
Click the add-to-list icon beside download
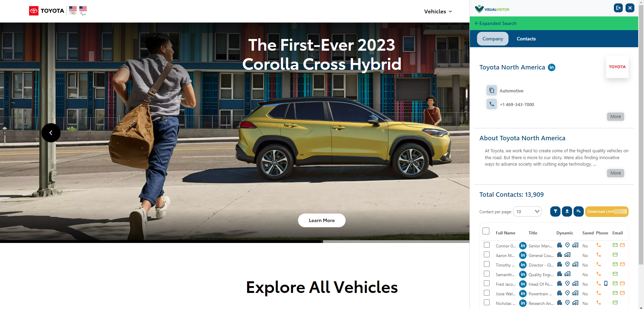(x=579, y=211)
